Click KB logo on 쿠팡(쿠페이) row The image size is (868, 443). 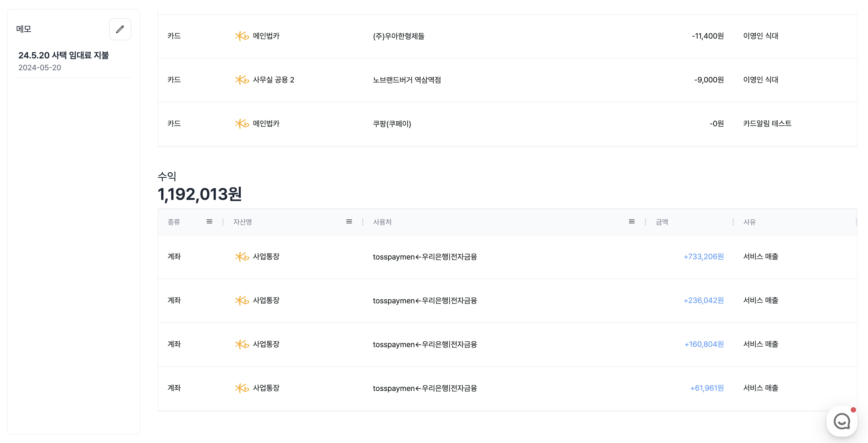tap(242, 124)
